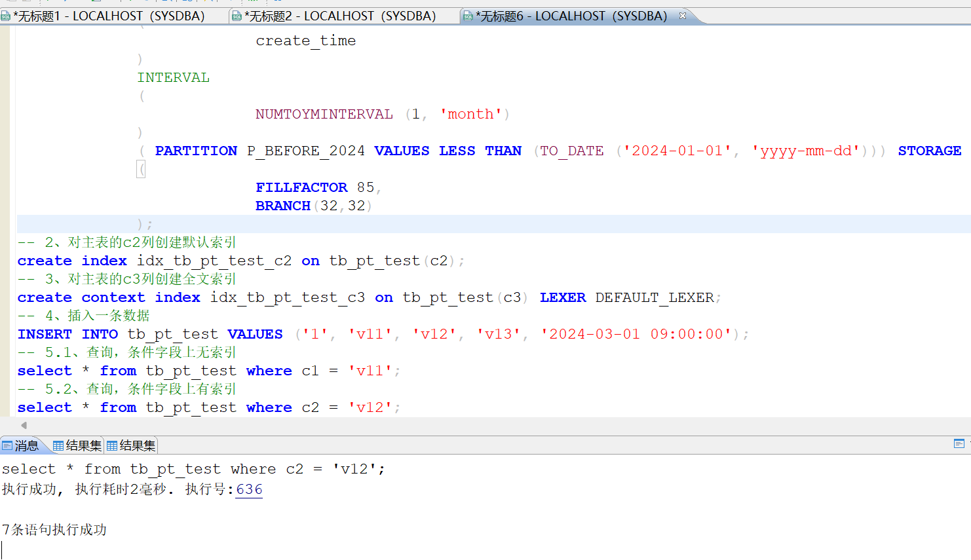Image resolution: width=971 pixels, height=560 pixels.
Task: Click the FILLFACTOR 85 line
Action: pyautogui.click(x=318, y=187)
